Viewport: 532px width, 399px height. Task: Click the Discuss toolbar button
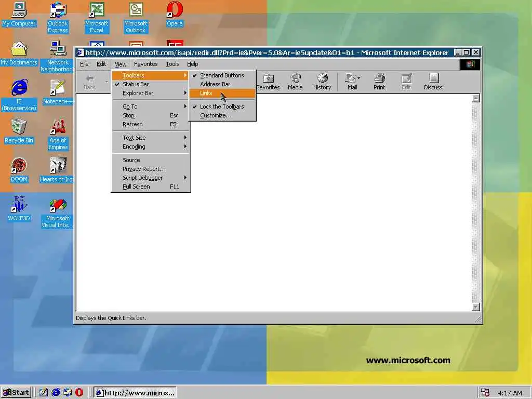[x=433, y=82]
